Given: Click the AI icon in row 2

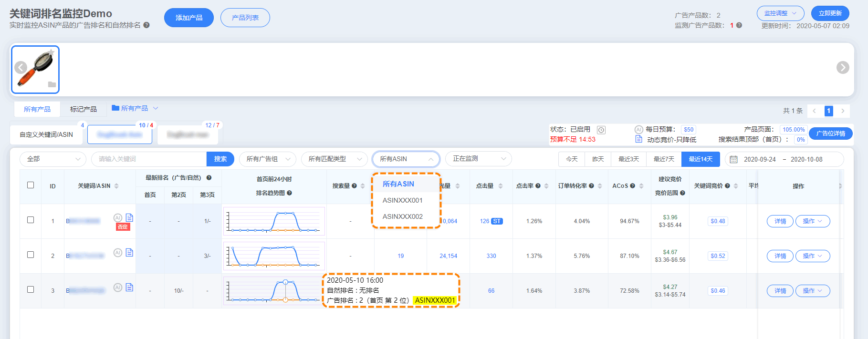Looking at the screenshot, I should 117,253.
